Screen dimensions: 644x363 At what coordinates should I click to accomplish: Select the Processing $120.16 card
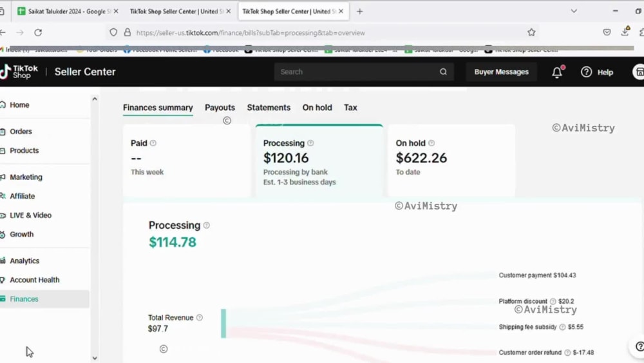[319, 161]
